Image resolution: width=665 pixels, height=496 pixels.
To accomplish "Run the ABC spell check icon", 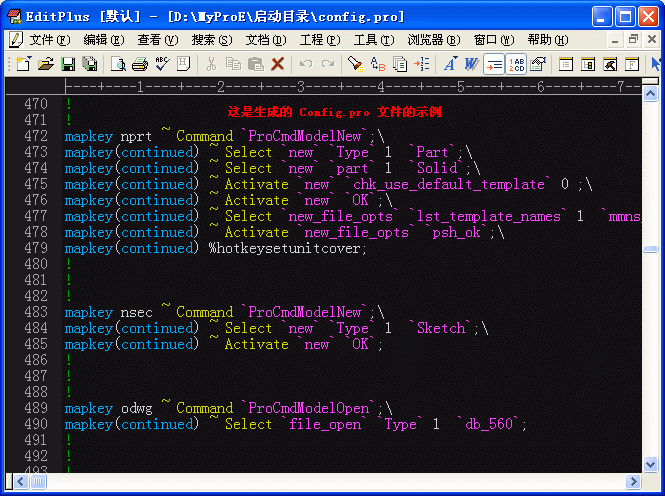I will [162, 64].
